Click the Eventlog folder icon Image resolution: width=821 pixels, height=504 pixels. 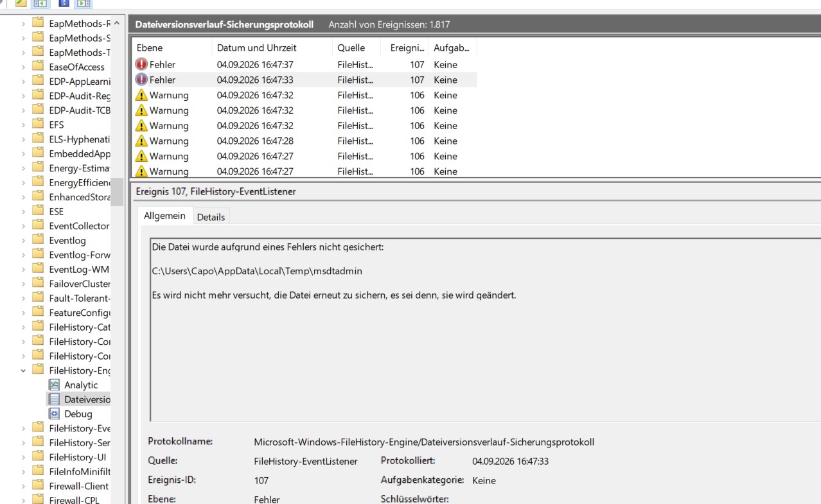(x=39, y=240)
